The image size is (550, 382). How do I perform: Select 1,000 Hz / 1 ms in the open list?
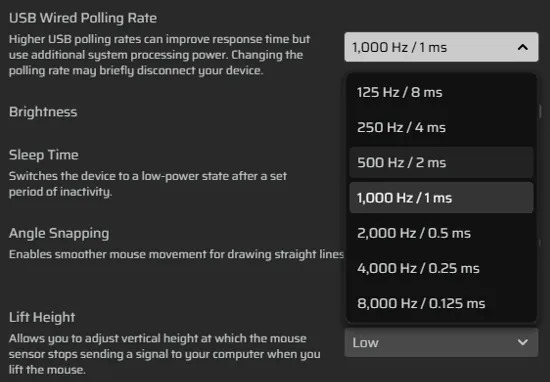(441, 198)
